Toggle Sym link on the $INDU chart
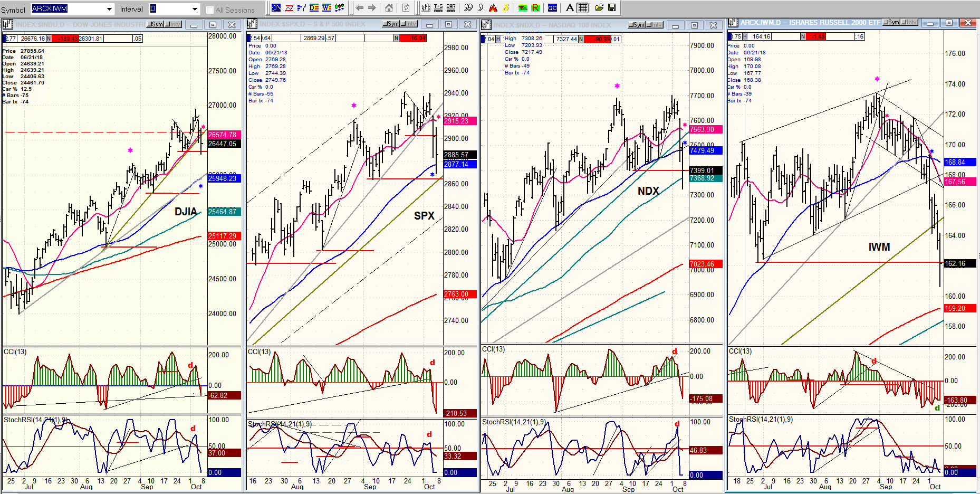Viewport: 980px width, 494px height. 155,24
